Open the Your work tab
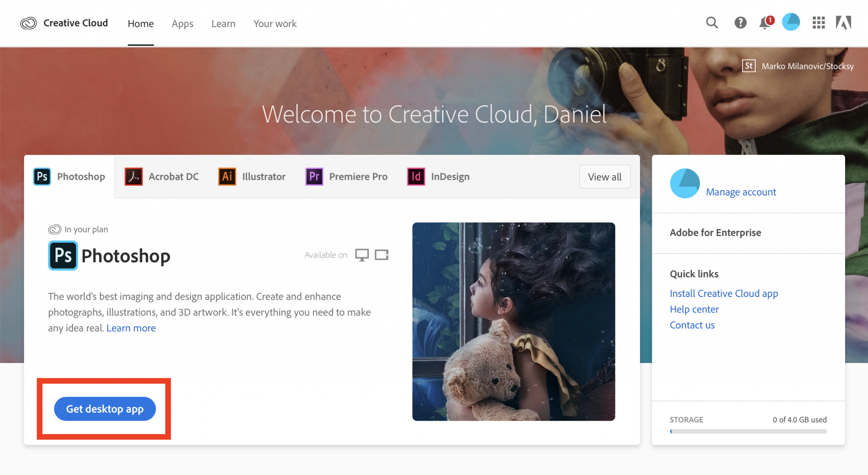This screenshot has width=868, height=475. click(x=275, y=24)
